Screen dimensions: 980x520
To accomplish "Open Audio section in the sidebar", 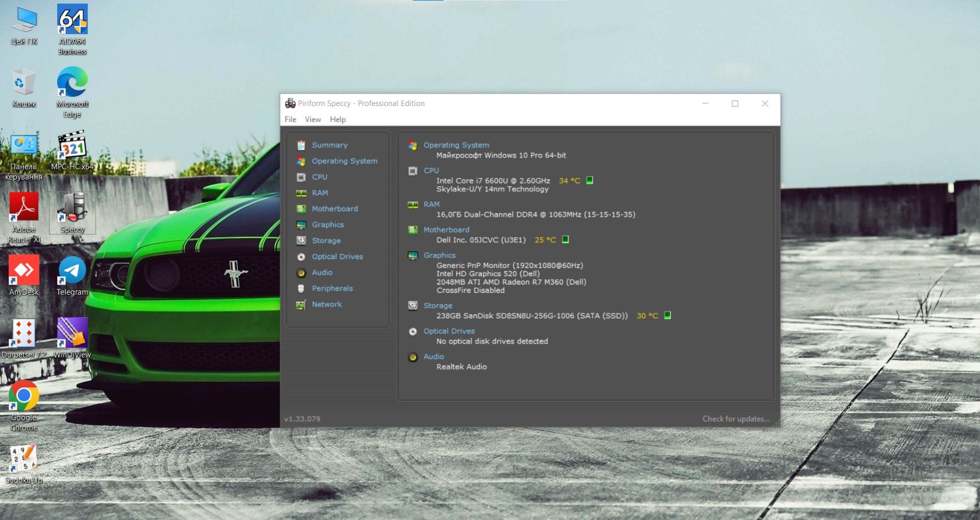I will pyautogui.click(x=322, y=273).
